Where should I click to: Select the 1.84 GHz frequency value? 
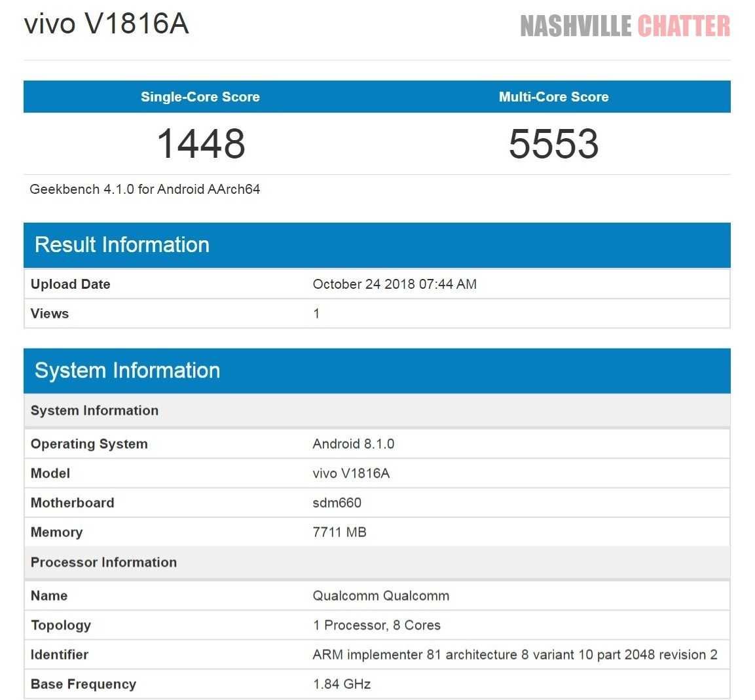tap(342, 684)
